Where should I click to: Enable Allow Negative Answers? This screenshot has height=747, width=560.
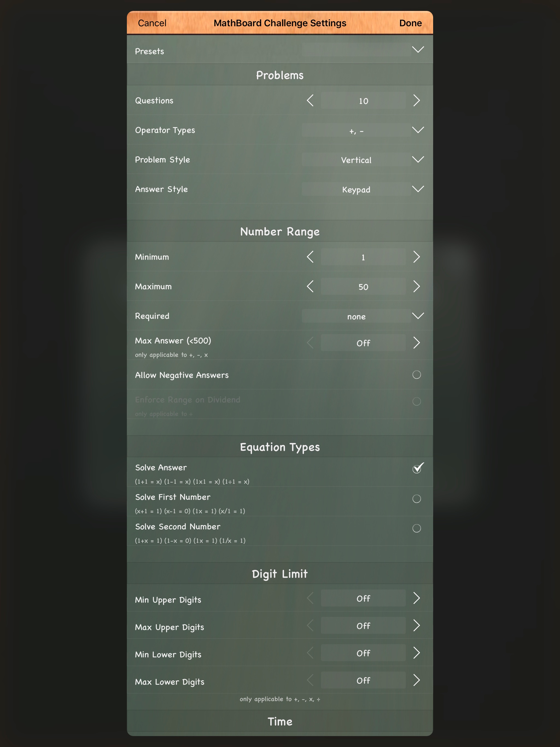coord(416,375)
